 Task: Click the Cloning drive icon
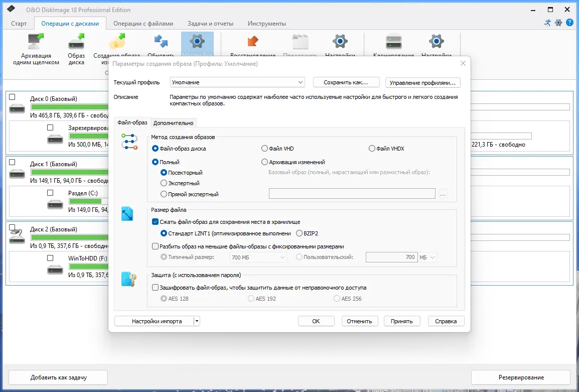[394, 41]
